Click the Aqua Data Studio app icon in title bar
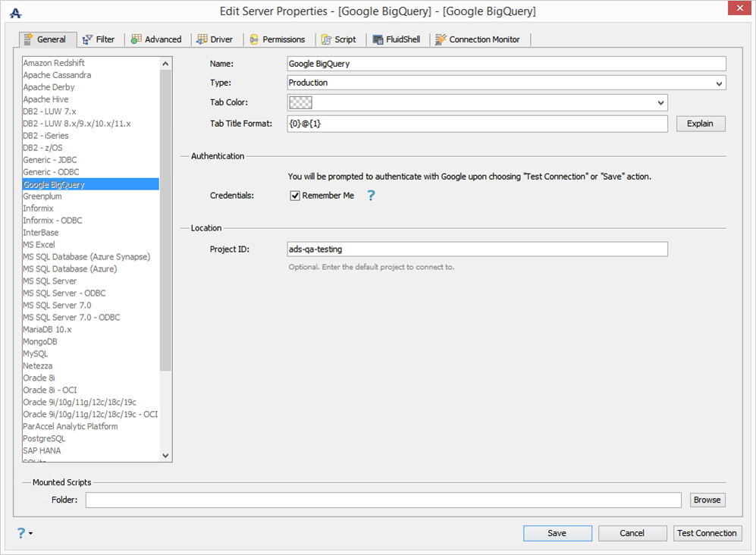Screen dimensions: 756x555 point(15,13)
